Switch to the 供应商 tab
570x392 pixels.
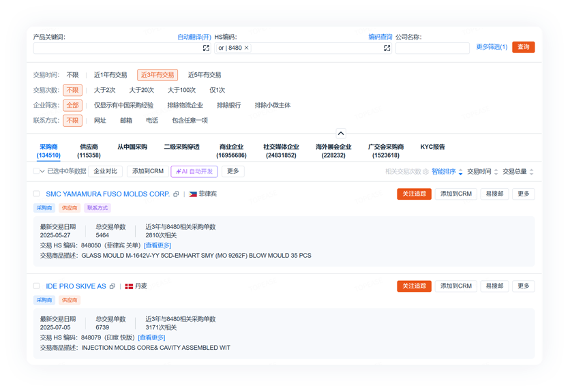point(89,151)
